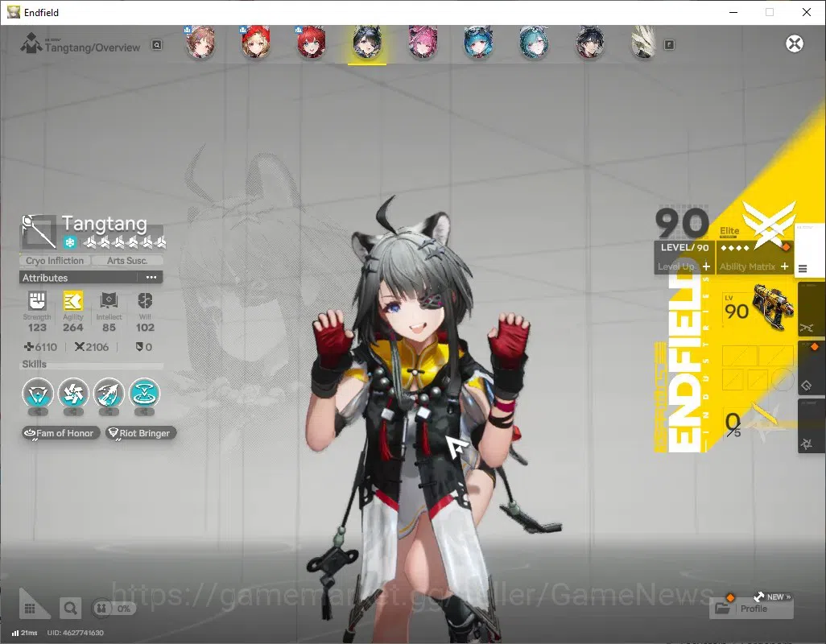This screenshot has width=826, height=644.
Task: Open the first skill icon
Action: coord(37,394)
